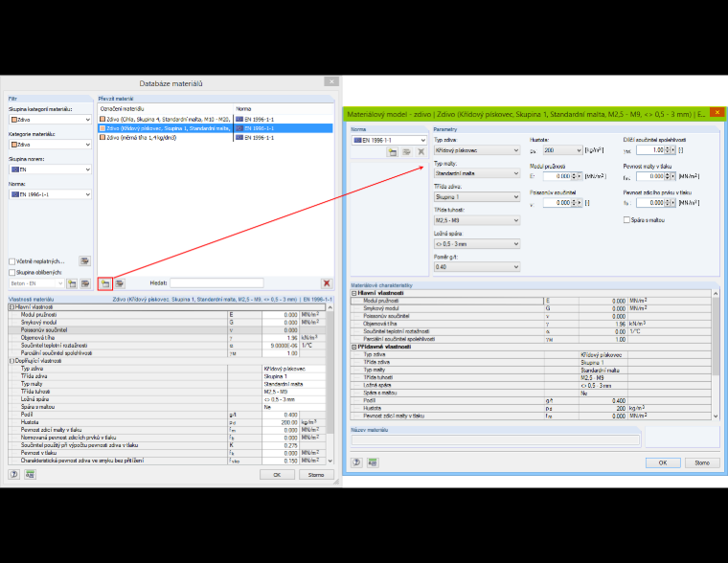This screenshot has height=563, width=728.
Task: Click Modul pružnosti row in Databáze properties
Action: click(x=167, y=315)
